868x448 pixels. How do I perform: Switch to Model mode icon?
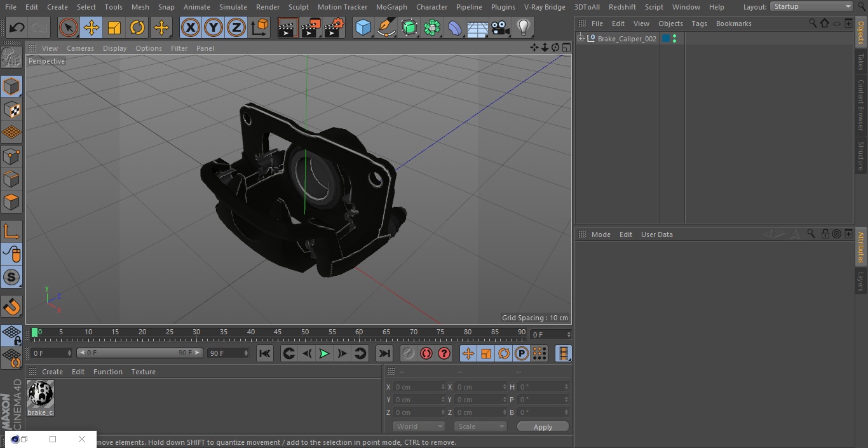point(11,86)
